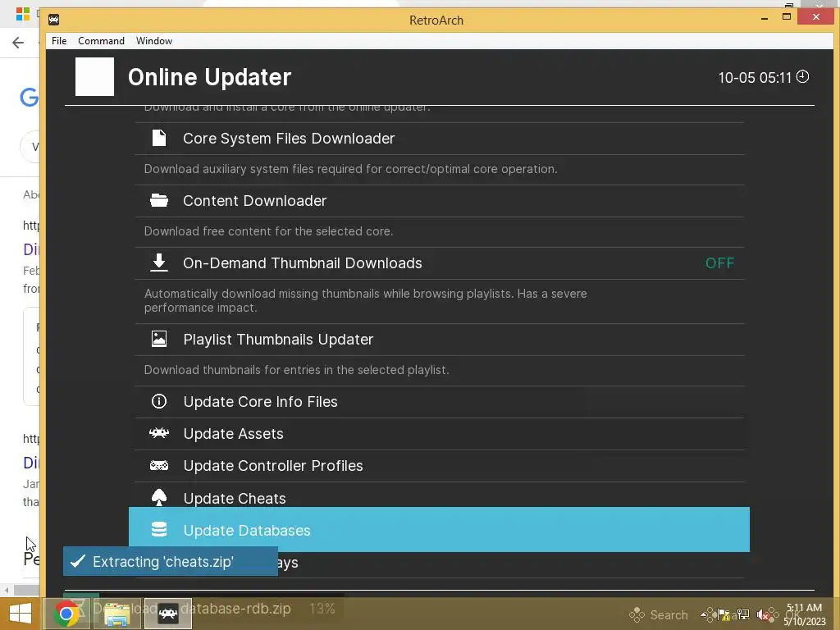
Task: Click the Search hint at bottom
Action: (659, 615)
